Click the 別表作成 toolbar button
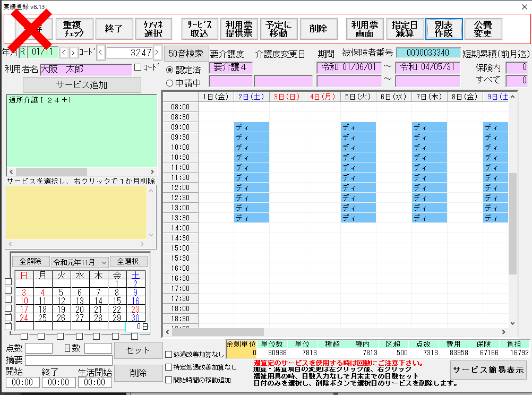The image size is (532, 395). coord(444,29)
